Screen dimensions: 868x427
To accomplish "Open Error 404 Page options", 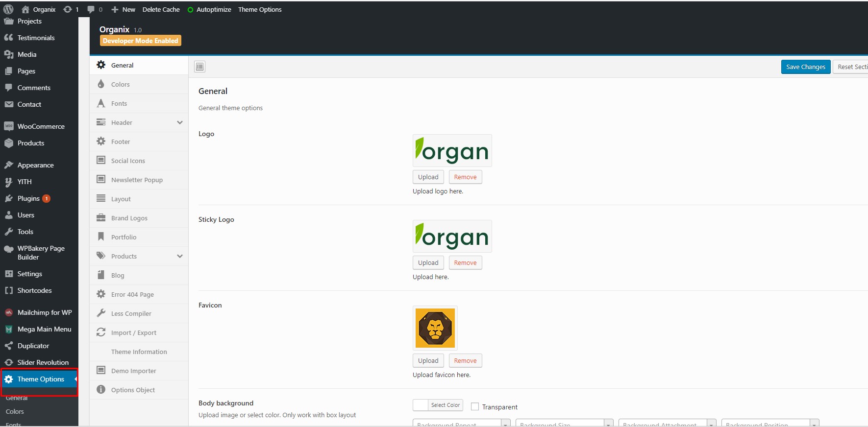I will point(139,294).
